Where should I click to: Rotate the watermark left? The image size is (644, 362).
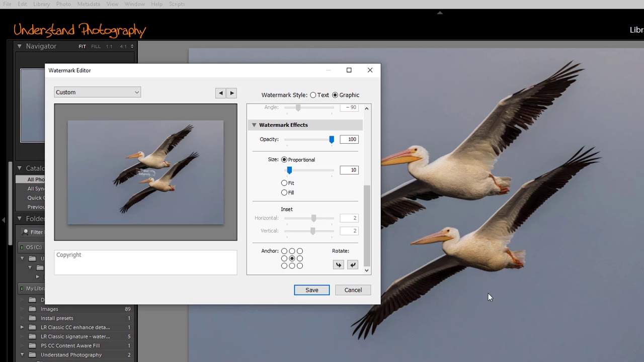(x=339, y=265)
